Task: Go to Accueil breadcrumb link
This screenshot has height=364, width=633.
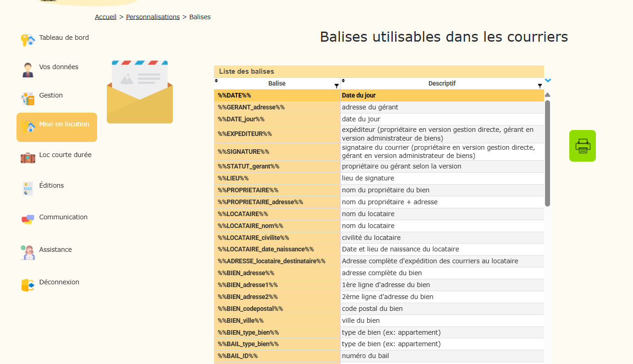Action: pyautogui.click(x=106, y=17)
